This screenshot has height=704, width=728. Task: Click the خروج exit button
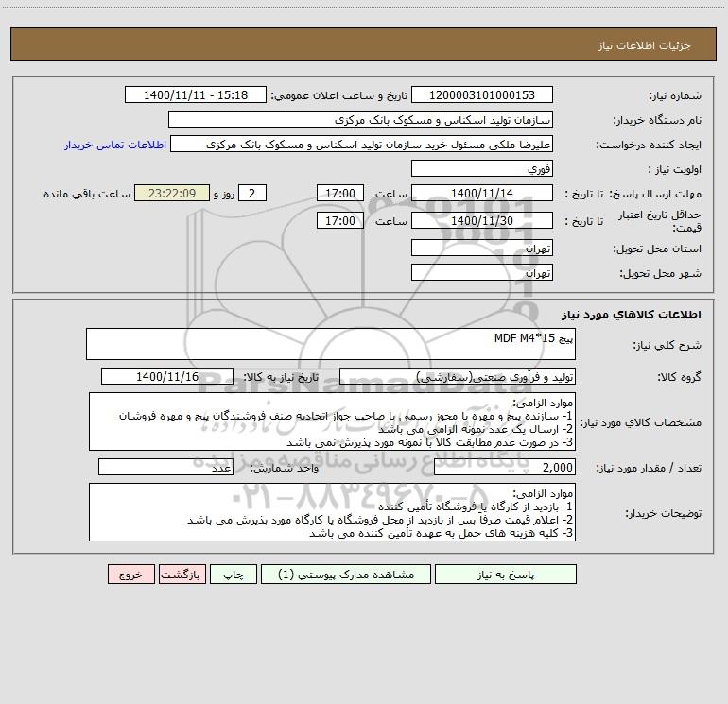[x=130, y=575]
